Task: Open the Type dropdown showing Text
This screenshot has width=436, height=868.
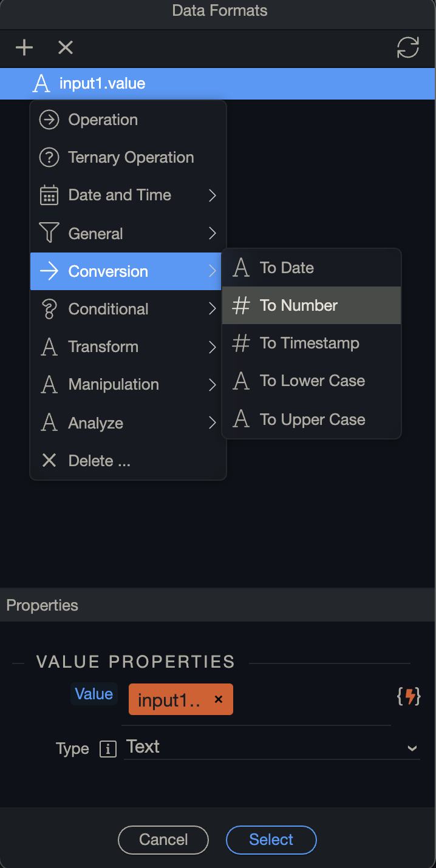Action: (x=272, y=747)
